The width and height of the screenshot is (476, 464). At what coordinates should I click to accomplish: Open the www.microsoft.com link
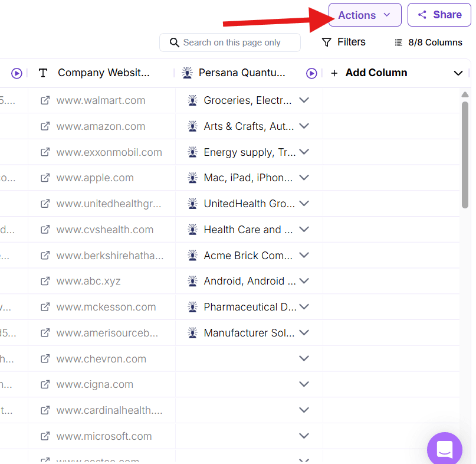pos(104,436)
